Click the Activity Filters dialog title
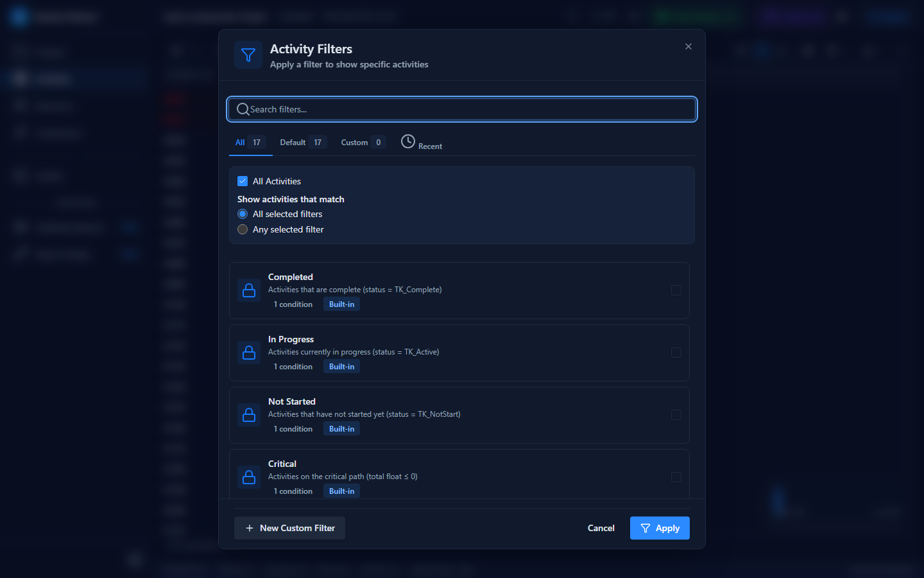 (x=311, y=49)
